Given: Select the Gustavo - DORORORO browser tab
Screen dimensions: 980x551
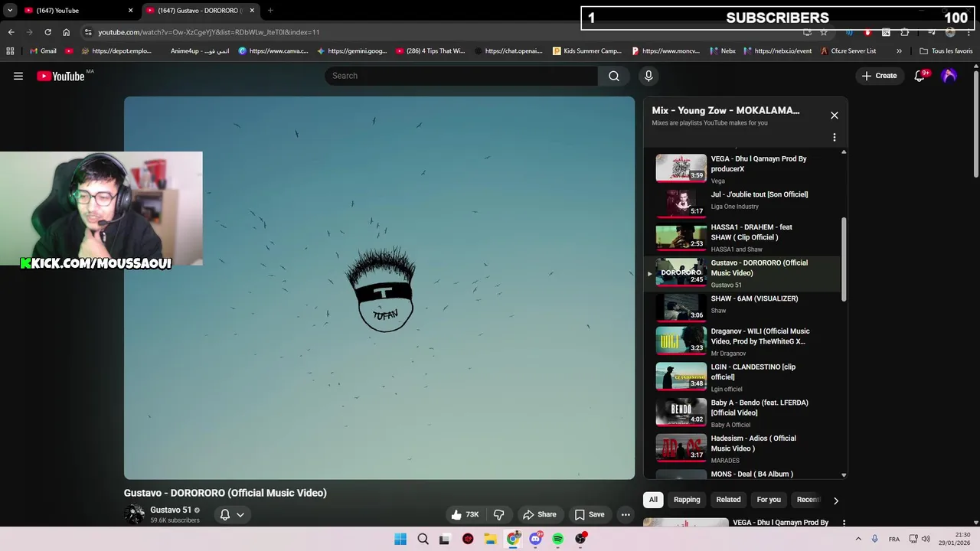Looking at the screenshot, I should click(201, 11).
